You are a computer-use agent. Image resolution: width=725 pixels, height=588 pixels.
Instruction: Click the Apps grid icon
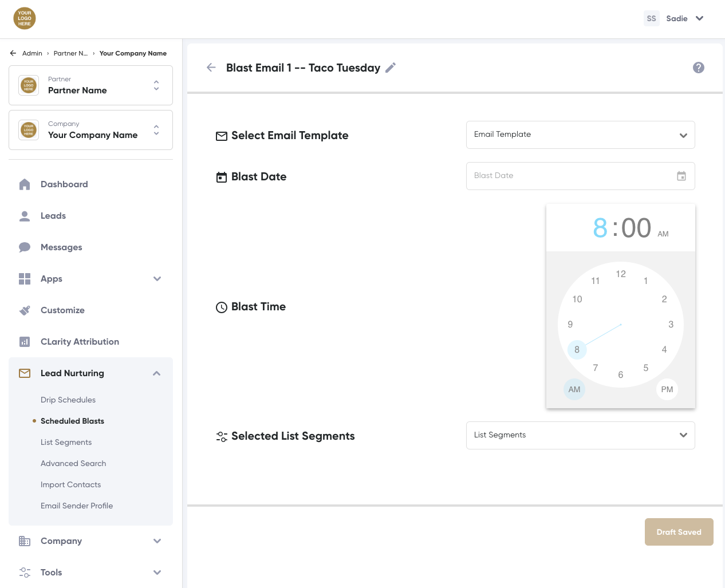coord(25,279)
